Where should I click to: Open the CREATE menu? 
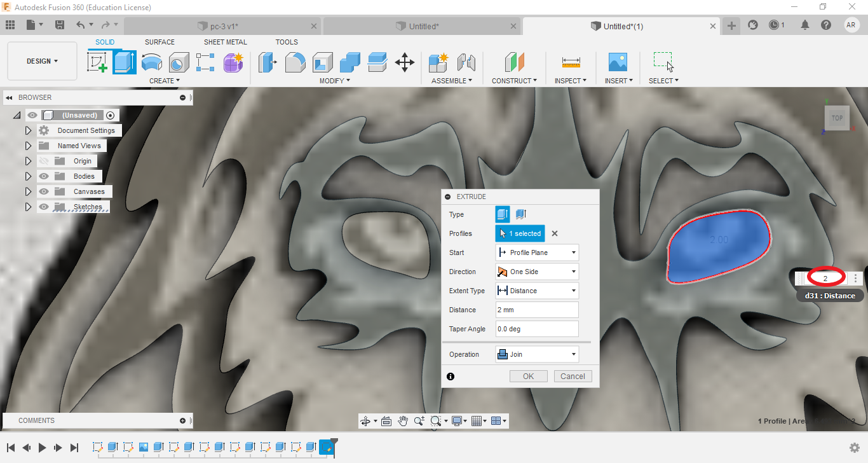165,81
